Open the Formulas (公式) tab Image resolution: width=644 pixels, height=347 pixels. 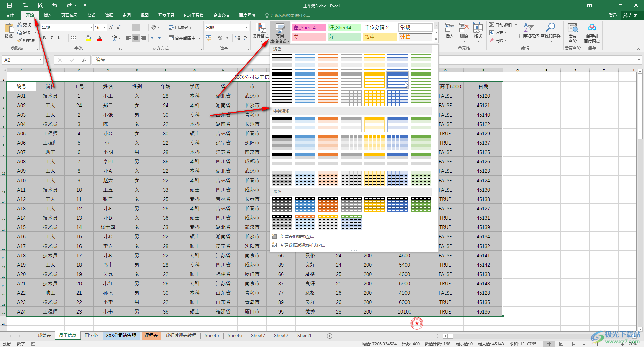point(91,15)
